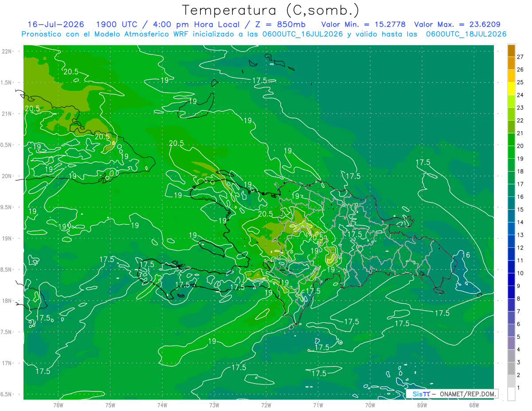Click the legend value '5'
The width and height of the screenshot is (532, 411).
pyautogui.click(x=519, y=337)
